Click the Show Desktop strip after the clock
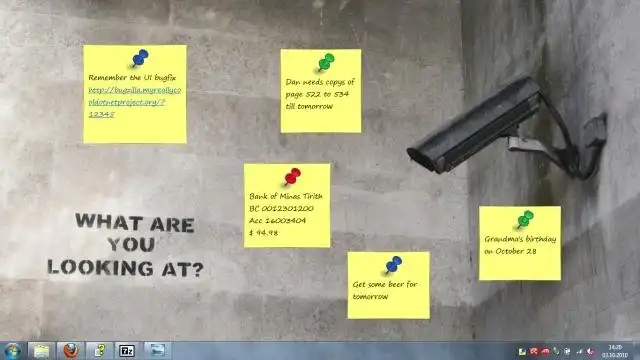Image resolution: width=640 pixels, height=360 pixels. click(637, 351)
